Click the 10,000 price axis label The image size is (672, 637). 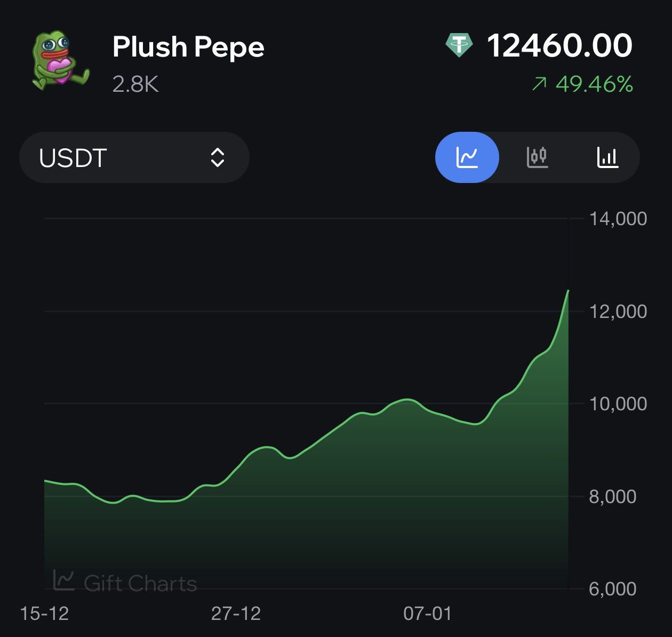[x=618, y=404]
